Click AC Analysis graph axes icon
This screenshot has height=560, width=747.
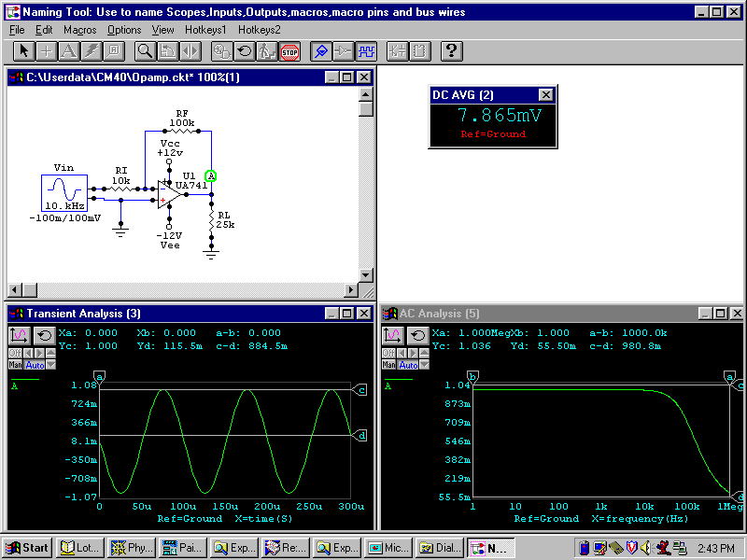[392, 336]
